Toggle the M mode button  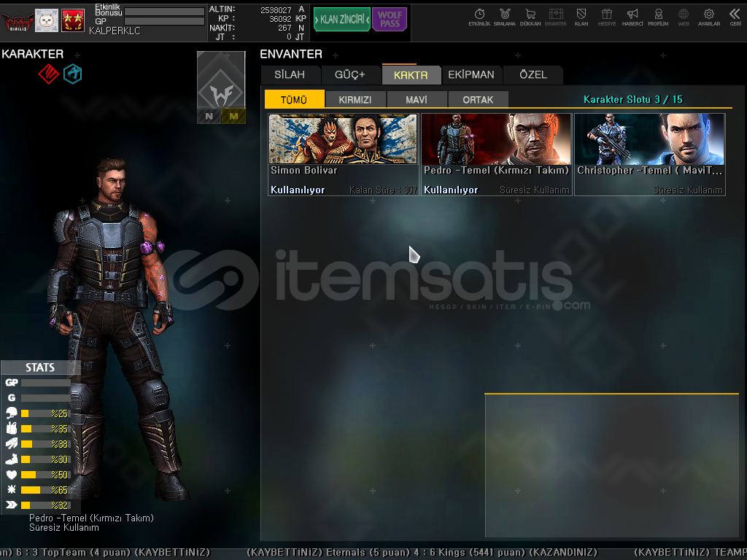pos(233,116)
